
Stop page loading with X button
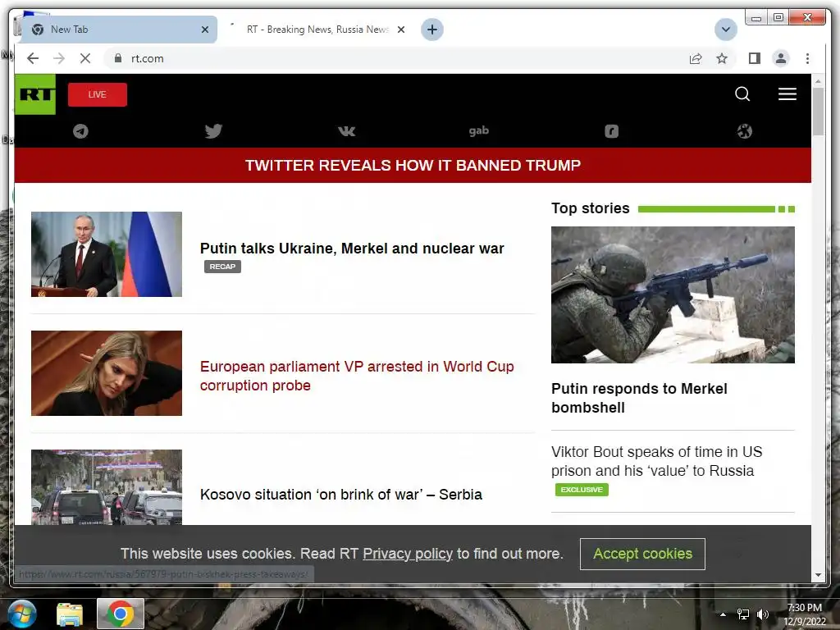pos(85,58)
